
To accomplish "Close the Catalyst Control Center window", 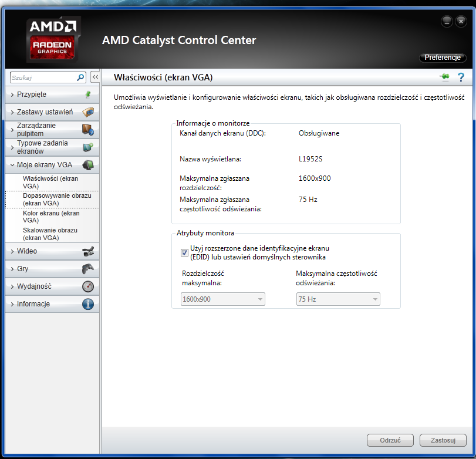I will [461, 22].
